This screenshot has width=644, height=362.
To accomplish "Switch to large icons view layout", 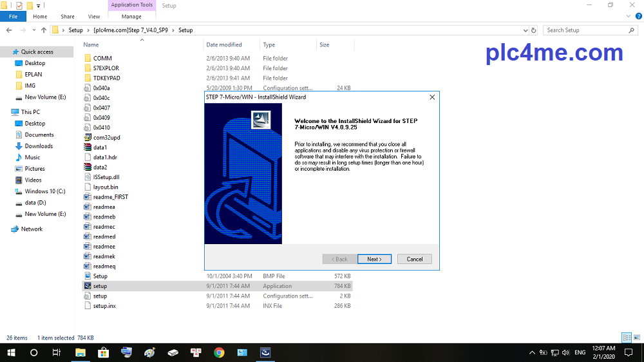I will click(x=636, y=338).
